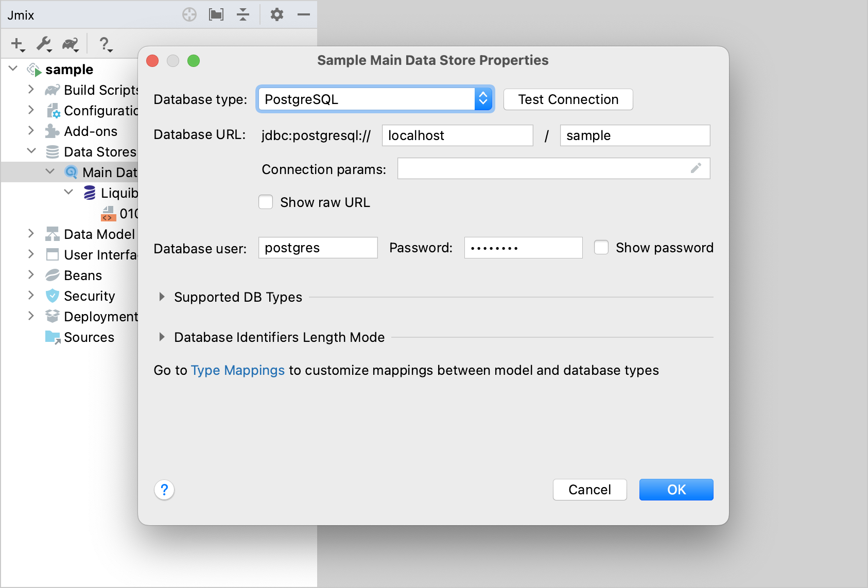Click the Password input field
Image resolution: width=868 pixels, height=588 pixels.
[524, 248]
